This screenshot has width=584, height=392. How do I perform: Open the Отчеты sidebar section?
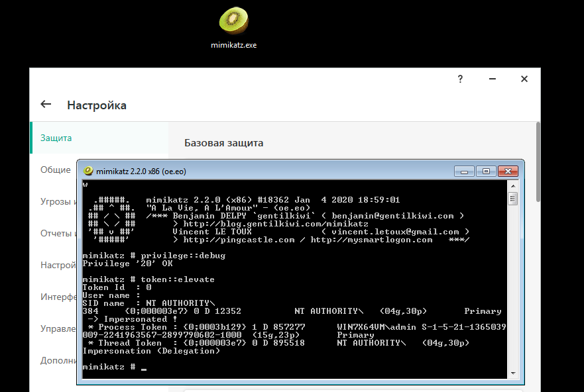pyautogui.click(x=58, y=233)
